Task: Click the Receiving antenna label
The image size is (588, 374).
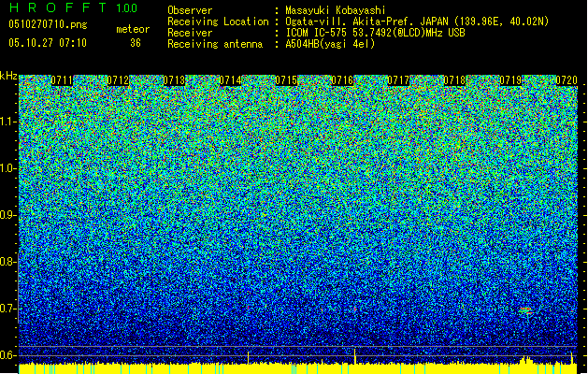Action: click(x=215, y=44)
